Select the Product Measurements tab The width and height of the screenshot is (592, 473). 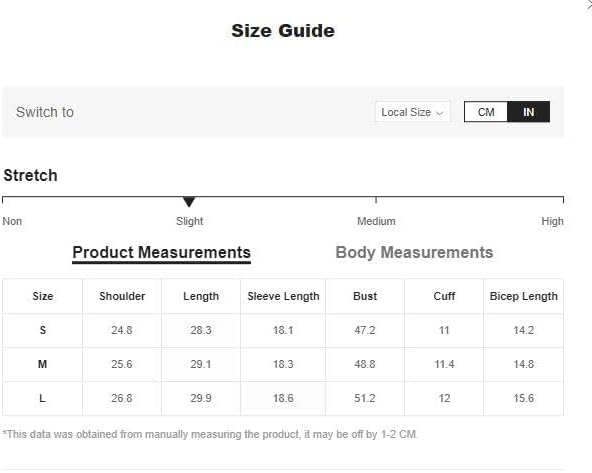click(x=162, y=253)
